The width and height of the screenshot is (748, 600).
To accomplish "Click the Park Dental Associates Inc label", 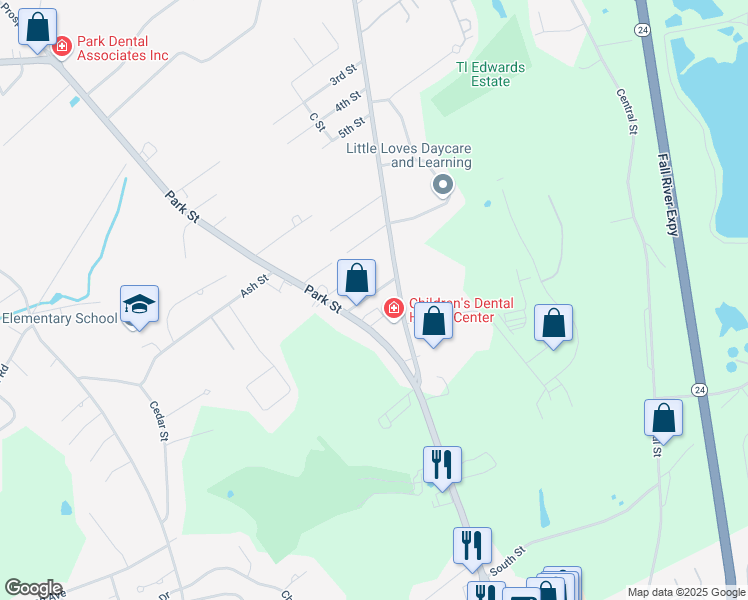I will click(123, 48).
